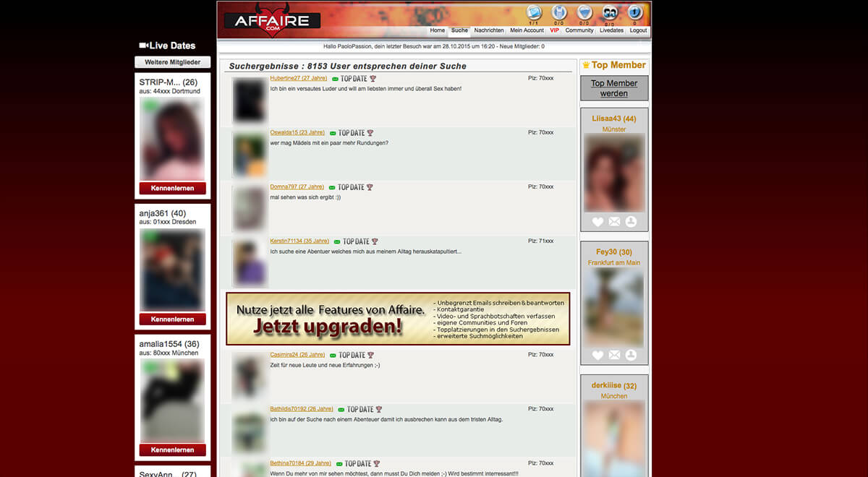This screenshot has height=477, width=868.
Task: Click the blue phone icon in header
Action: [558, 12]
